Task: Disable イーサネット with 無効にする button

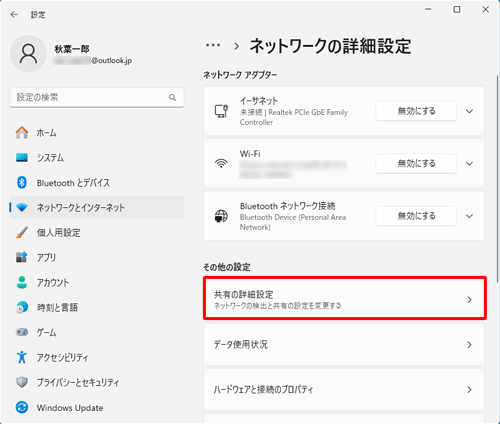Action: coord(416,111)
